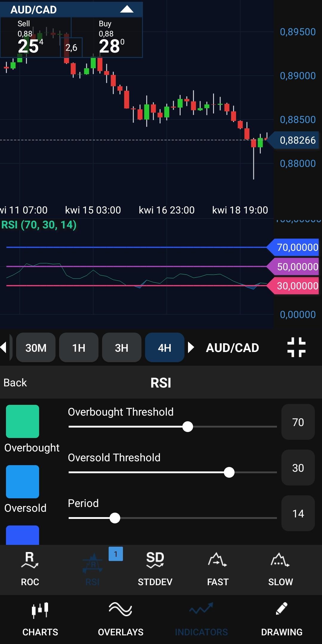Open the green Overbought color swatch

click(23, 421)
